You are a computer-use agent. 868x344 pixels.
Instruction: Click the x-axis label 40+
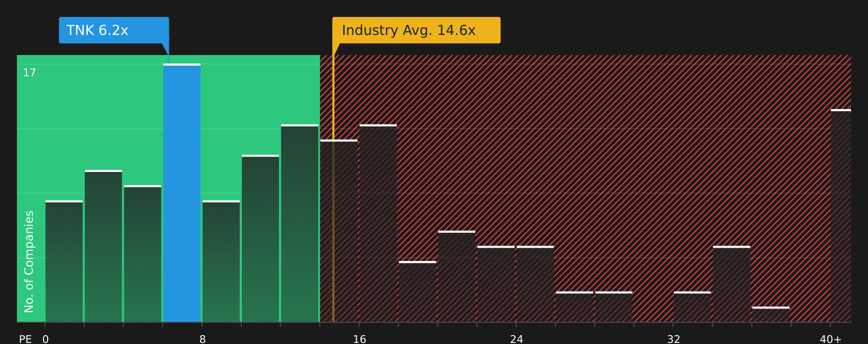830,339
